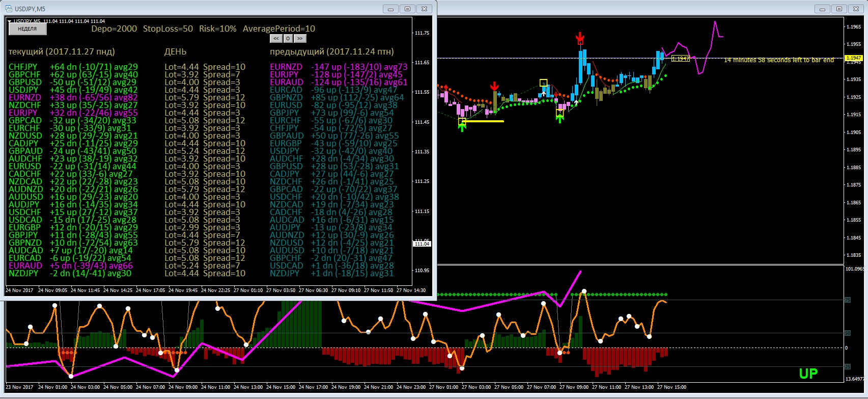Click the StopLoss=50 label
This screenshot has height=399, width=868.
(x=168, y=29)
